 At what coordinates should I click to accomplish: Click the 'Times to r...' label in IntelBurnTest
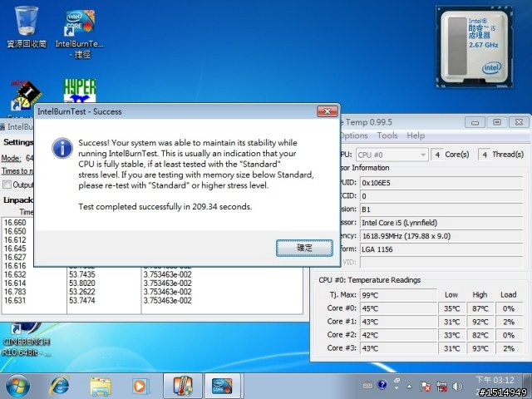point(17,171)
